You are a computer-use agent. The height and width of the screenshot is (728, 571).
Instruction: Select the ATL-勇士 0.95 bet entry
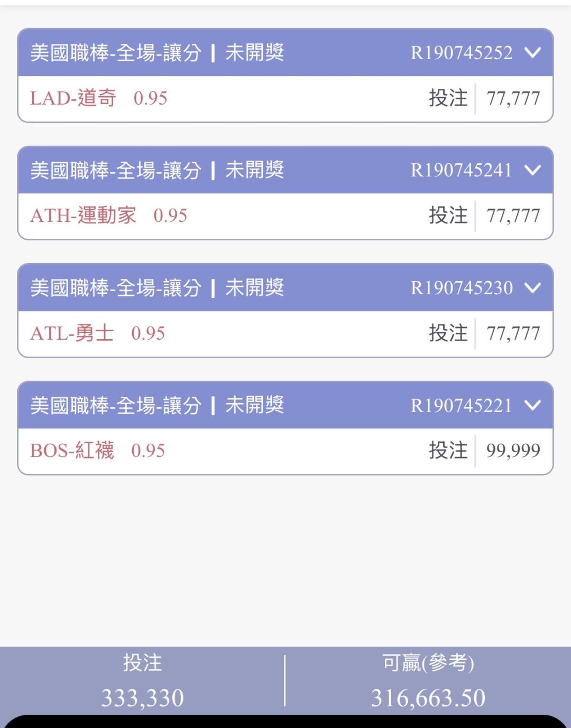click(98, 333)
